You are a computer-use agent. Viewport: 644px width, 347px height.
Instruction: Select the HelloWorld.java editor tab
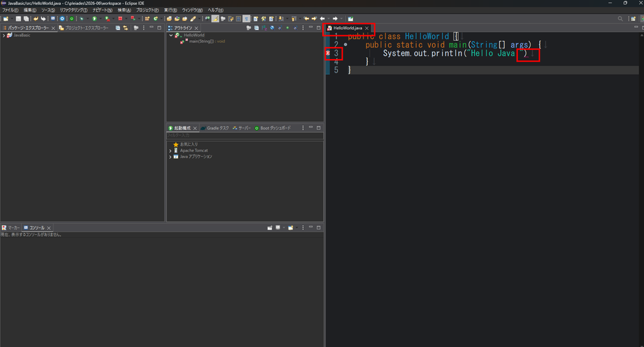click(x=347, y=28)
